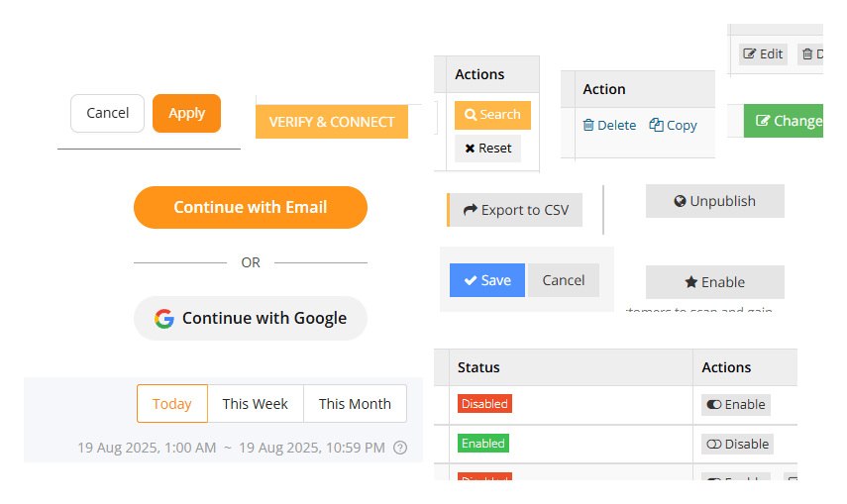Select the Today date range tab

coord(172,404)
